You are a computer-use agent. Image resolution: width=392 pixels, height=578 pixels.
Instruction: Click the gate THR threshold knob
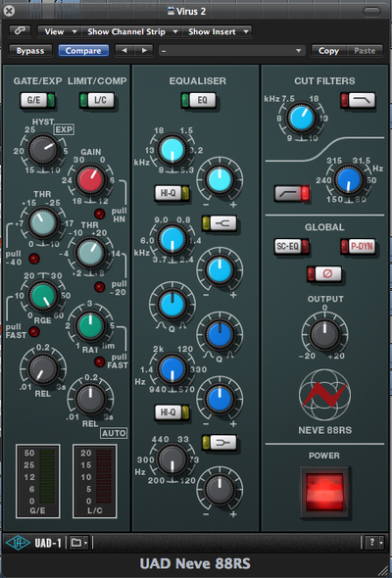43,223
